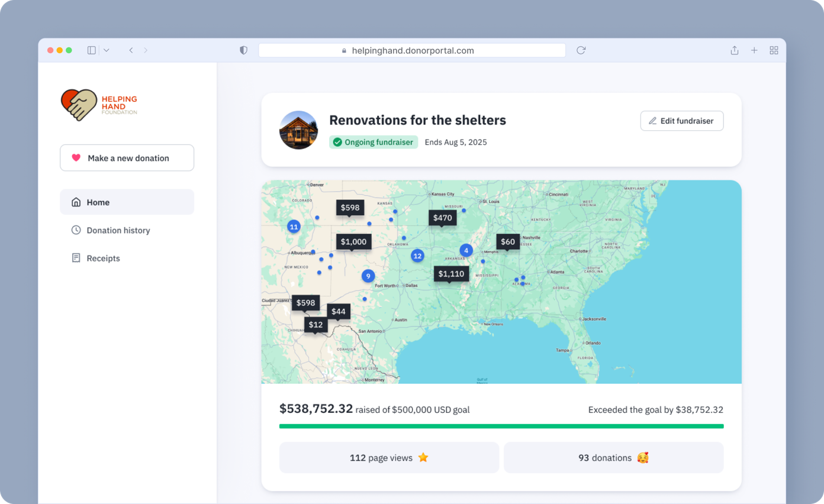
Task: Click the page reload icon
Action: click(x=580, y=50)
